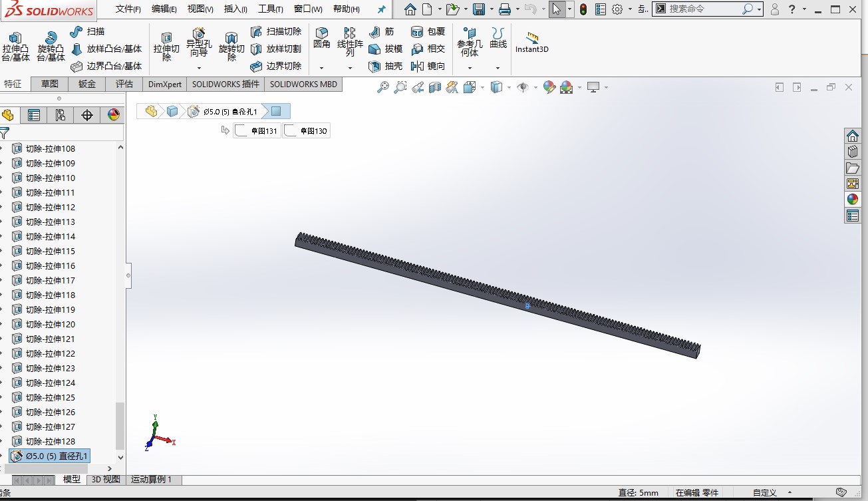The image size is (868, 501).
Task: Open SOLIDWORKS MBD tab button
Action: pyautogui.click(x=303, y=84)
